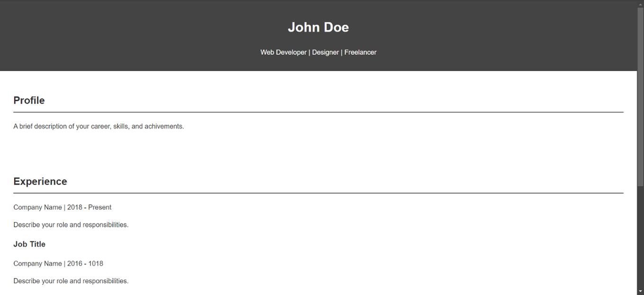Screen dimensions: 644x295
Task: Click the Job Title subheading
Action: click(29, 244)
